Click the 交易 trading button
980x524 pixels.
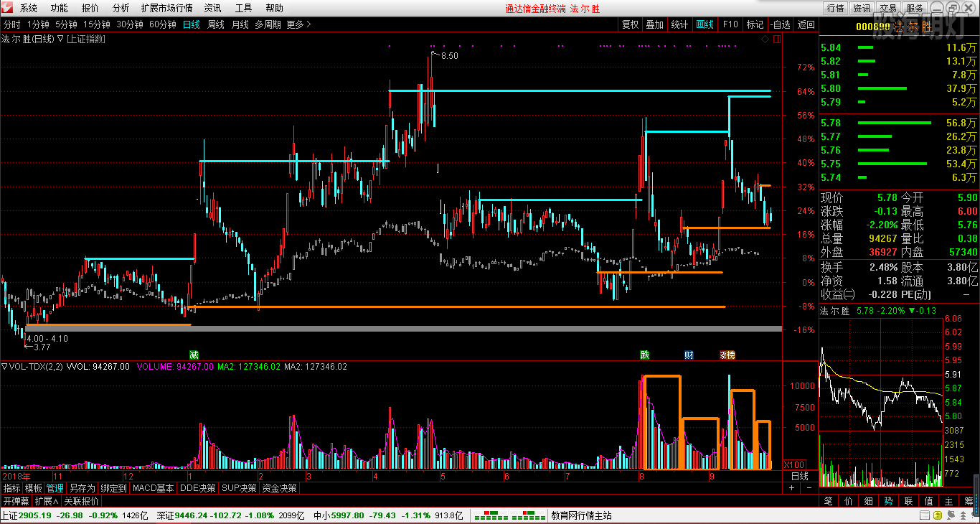[888, 8]
